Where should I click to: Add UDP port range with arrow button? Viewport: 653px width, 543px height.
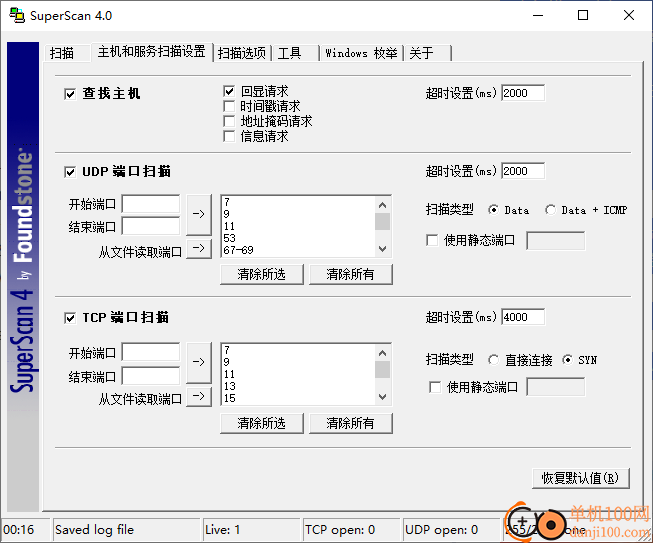pyautogui.click(x=199, y=214)
